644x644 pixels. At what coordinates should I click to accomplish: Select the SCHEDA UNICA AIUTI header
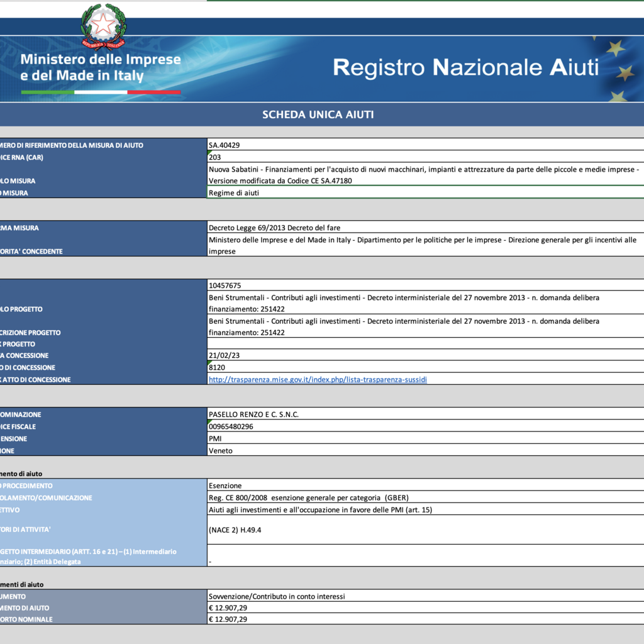pyautogui.click(x=318, y=114)
